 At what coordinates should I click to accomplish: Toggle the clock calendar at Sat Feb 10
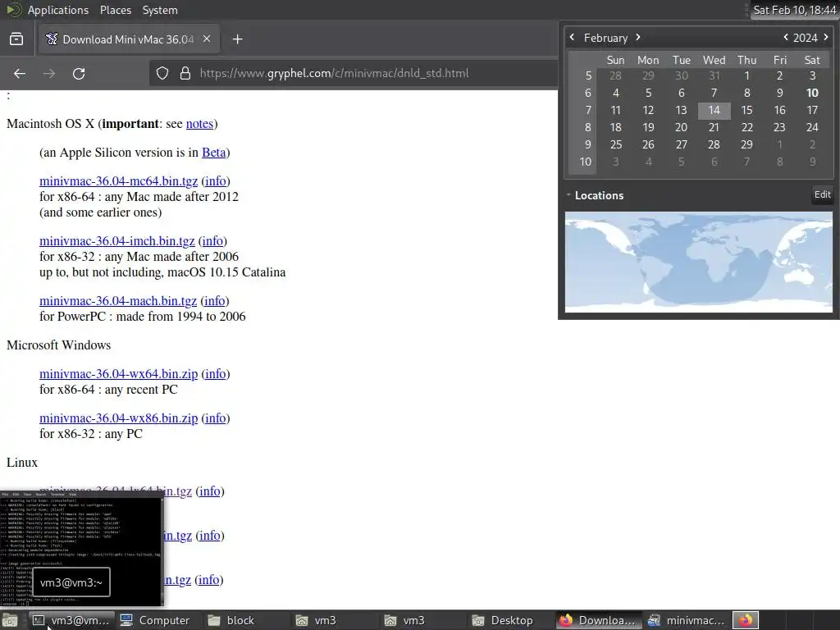(794, 10)
